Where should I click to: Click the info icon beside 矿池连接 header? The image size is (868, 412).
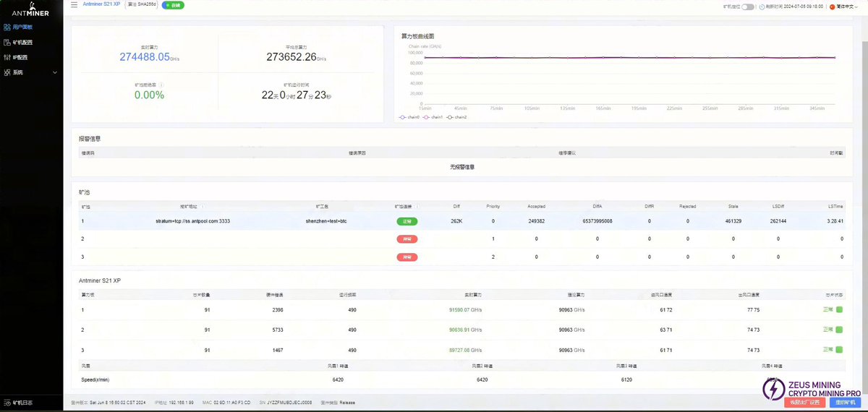pos(417,207)
